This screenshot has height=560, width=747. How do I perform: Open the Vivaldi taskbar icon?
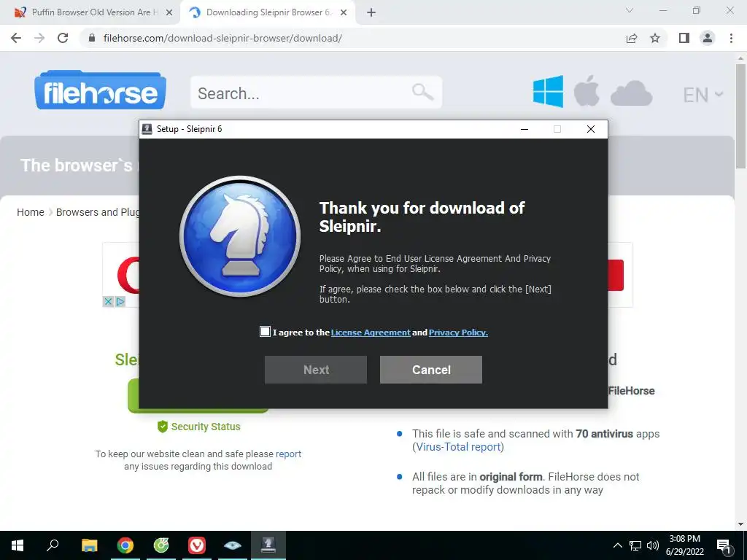(x=197, y=545)
